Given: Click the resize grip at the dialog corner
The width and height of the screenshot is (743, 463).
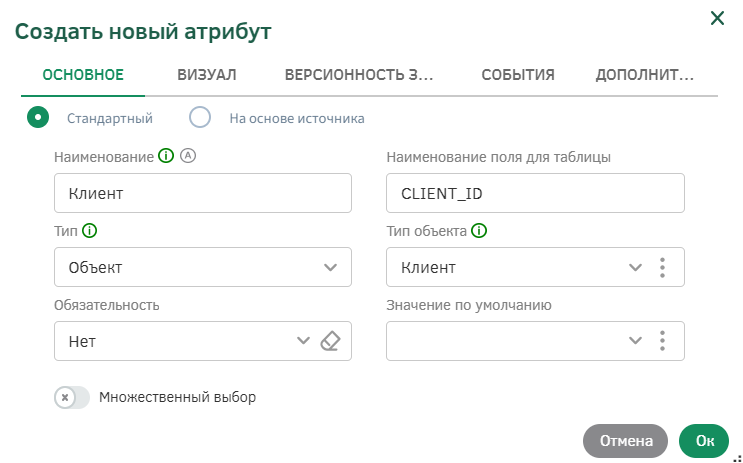Looking at the screenshot, I should pos(736,457).
